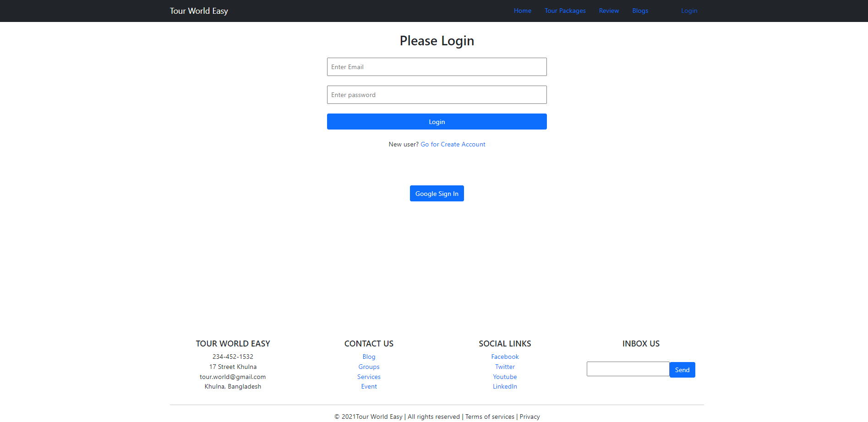Image resolution: width=868 pixels, height=422 pixels.
Task: Open the Blog link under Contact Us
Action: [x=369, y=357]
